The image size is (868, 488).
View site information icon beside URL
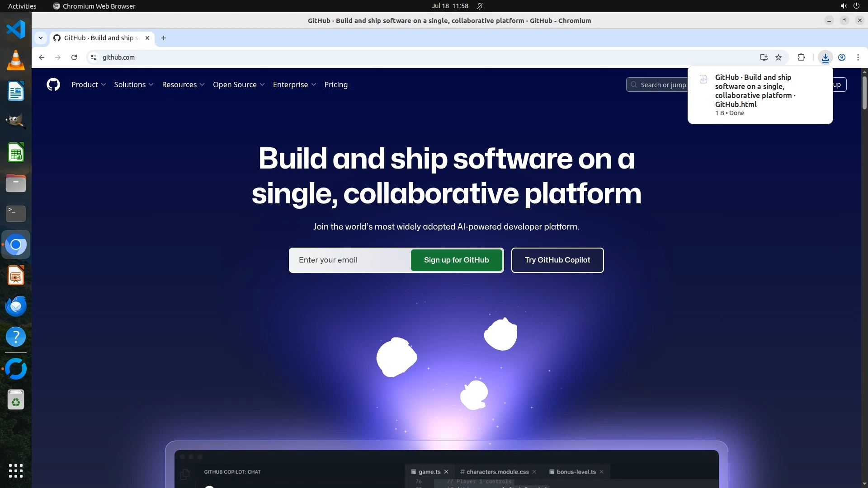pyautogui.click(x=94, y=57)
